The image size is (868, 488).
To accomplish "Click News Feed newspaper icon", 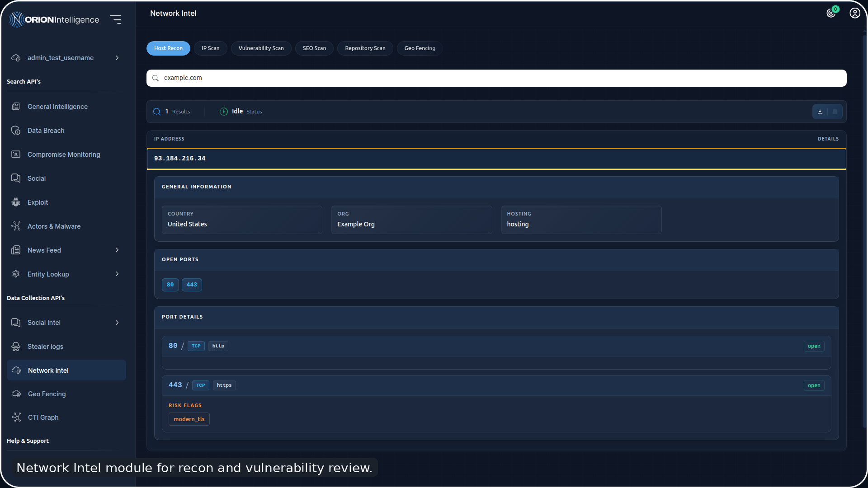I will [16, 250].
